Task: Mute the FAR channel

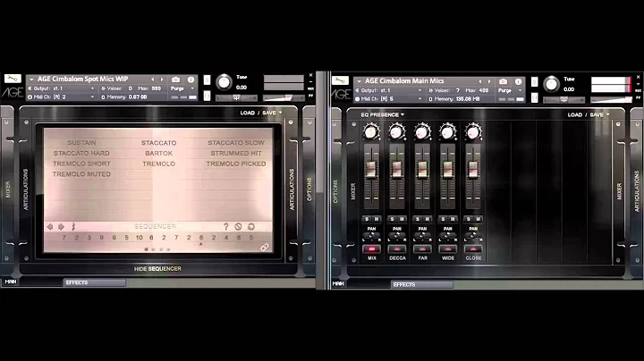Action: [428, 219]
